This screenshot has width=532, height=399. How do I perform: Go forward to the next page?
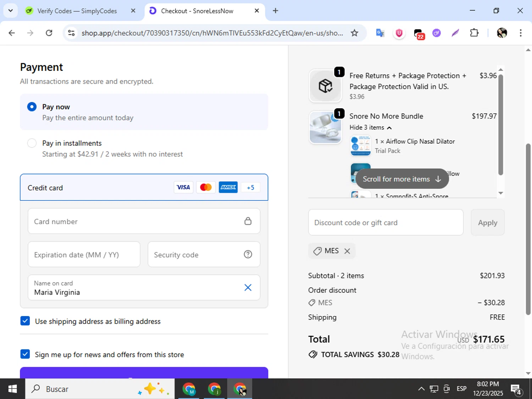(31, 33)
